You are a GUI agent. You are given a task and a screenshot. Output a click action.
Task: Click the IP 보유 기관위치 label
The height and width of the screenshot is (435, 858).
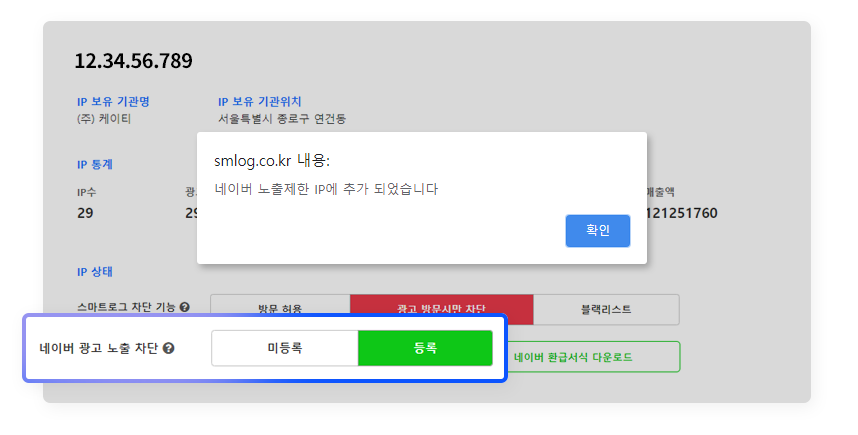pos(259,102)
